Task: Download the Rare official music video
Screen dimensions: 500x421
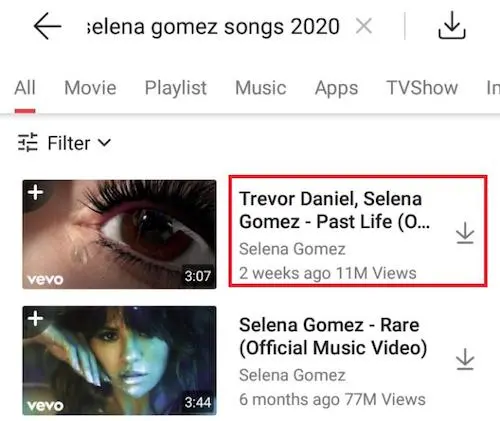Action: 465,359
